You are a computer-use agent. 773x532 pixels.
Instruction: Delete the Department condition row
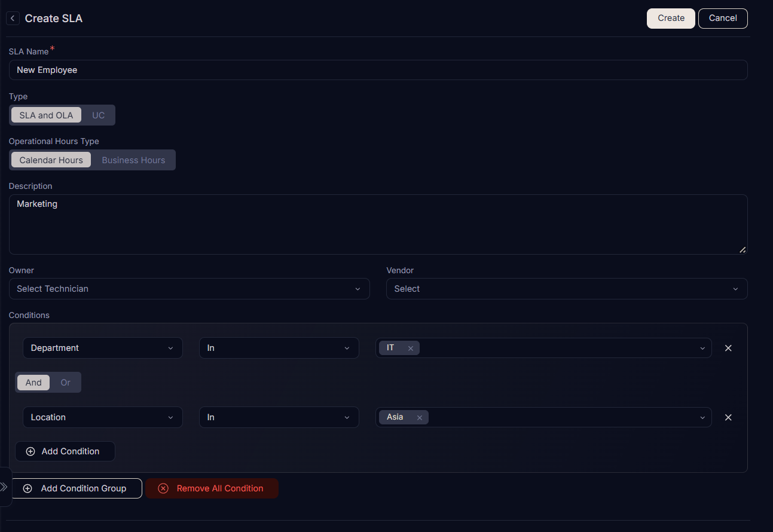(728, 348)
